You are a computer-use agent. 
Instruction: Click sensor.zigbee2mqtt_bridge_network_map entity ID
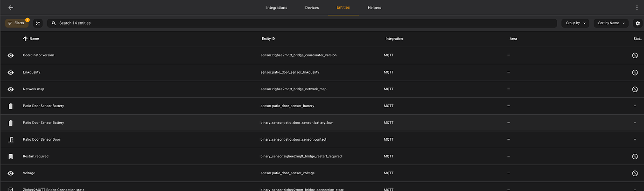[x=293, y=89]
